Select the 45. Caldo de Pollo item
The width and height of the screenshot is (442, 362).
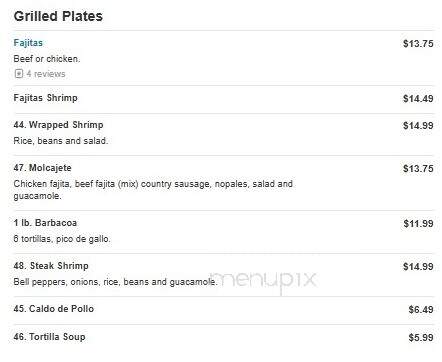54,309
